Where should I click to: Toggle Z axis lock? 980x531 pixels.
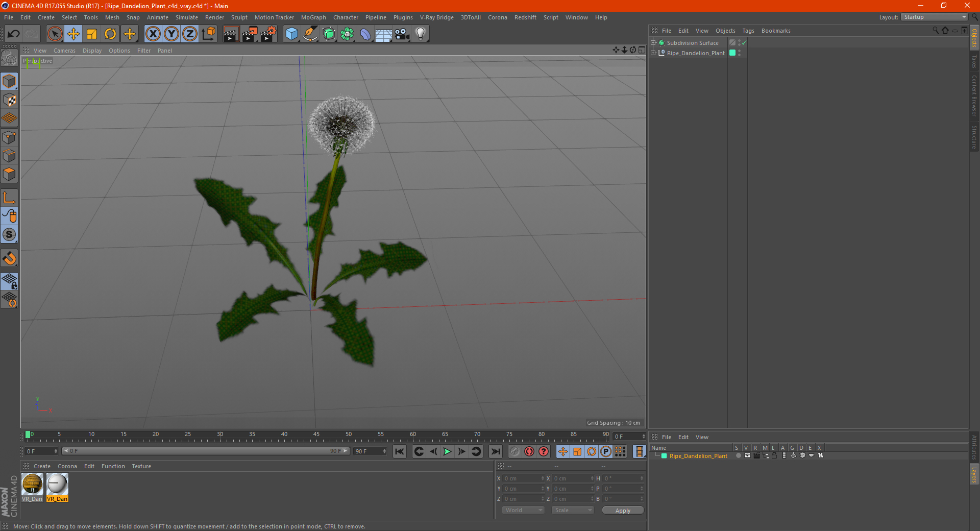(x=190, y=34)
